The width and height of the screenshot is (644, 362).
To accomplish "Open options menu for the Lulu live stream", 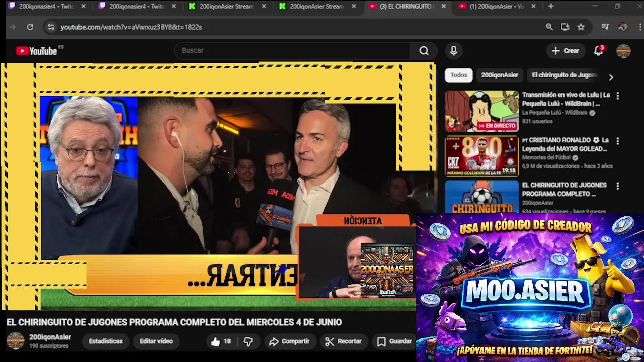I will click(x=617, y=96).
